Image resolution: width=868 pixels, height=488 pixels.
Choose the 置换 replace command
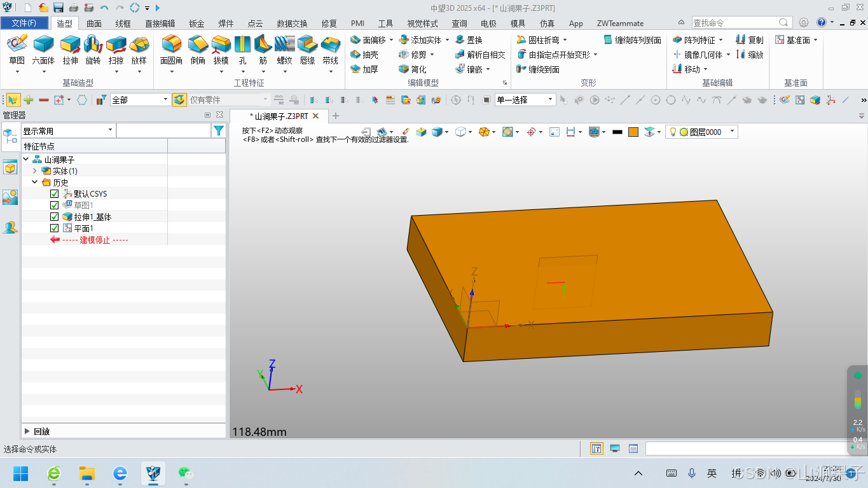tap(469, 40)
